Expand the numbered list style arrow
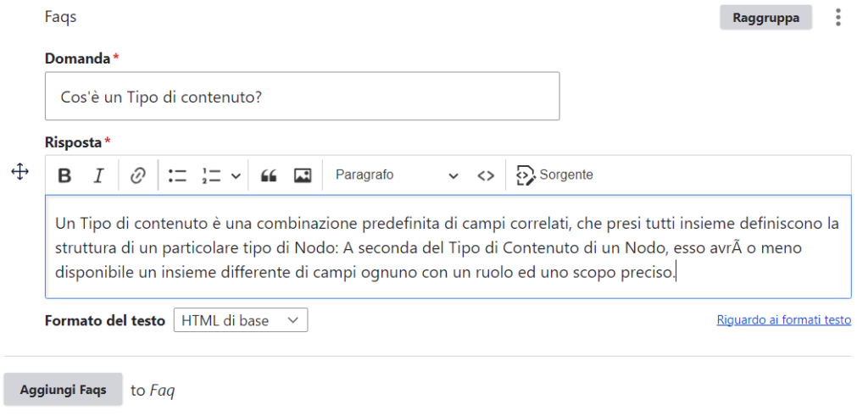Image resolution: width=868 pixels, height=416 pixels. point(236,175)
